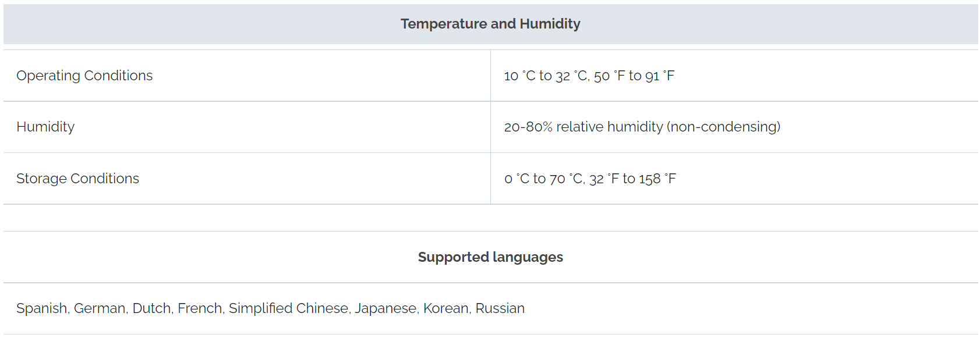The width and height of the screenshot is (980, 338).
Task: Click the 20-80% relative humidity text
Action: click(x=582, y=127)
